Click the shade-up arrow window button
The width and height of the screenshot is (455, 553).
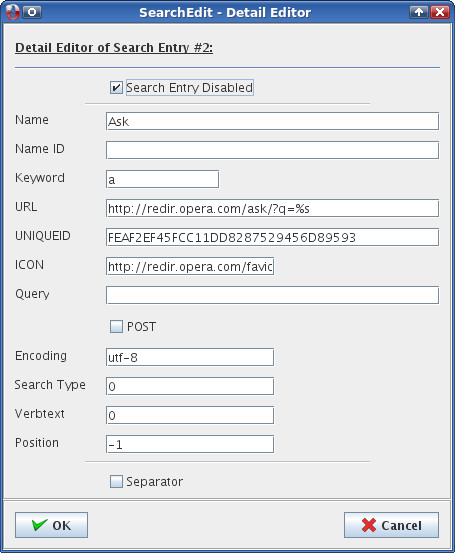tap(419, 12)
